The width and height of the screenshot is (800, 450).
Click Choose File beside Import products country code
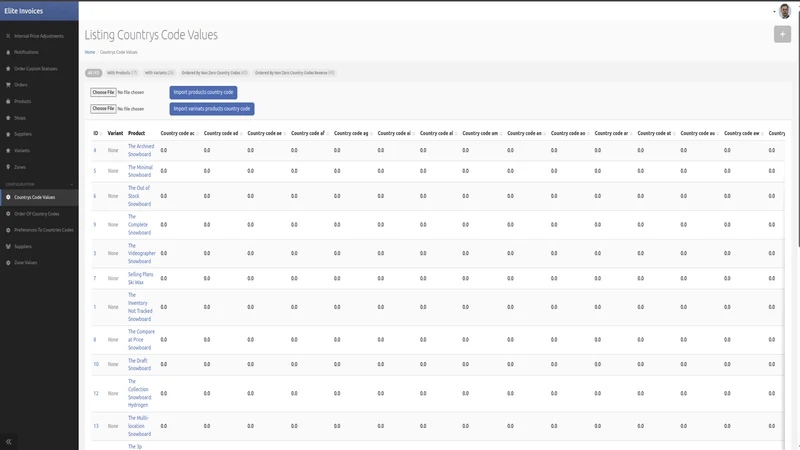click(x=103, y=92)
